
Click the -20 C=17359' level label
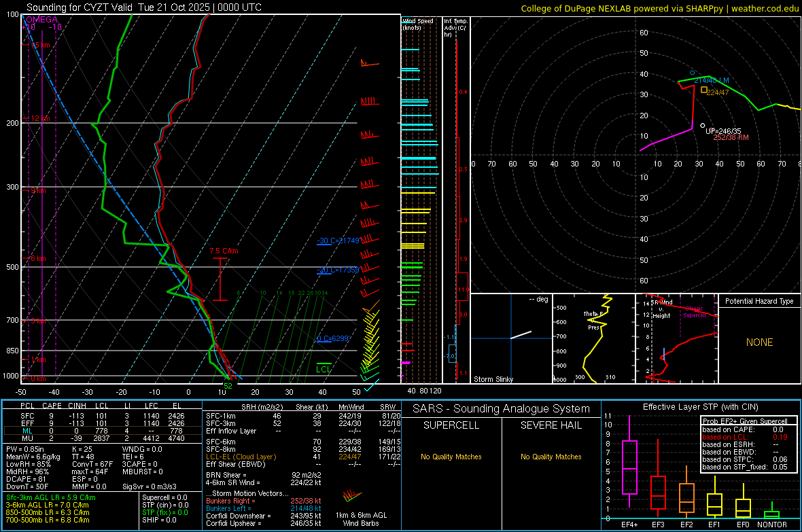338,270
